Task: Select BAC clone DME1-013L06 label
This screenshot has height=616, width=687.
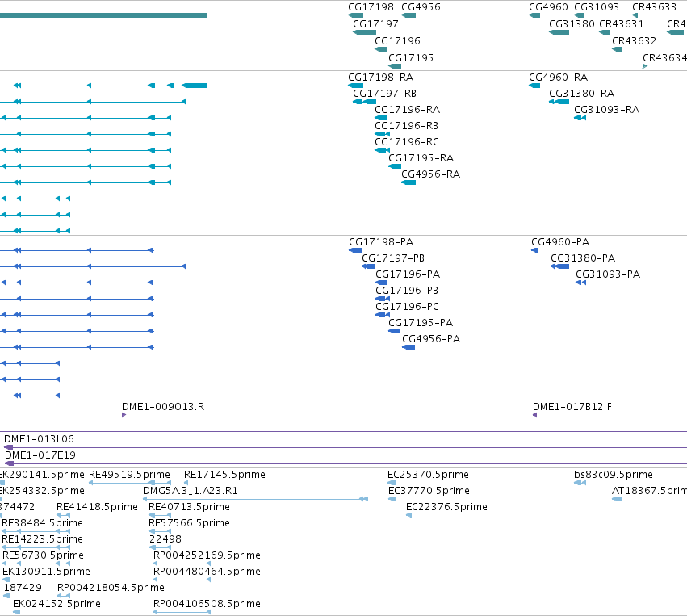Action: 39,439
